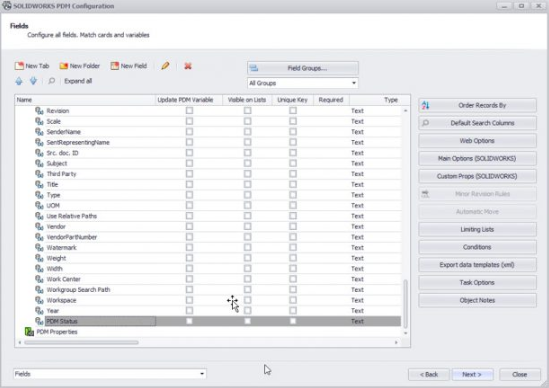Click the blue move up arrow icon
This screenshot has width=549, height=388.
coord(19,81)
